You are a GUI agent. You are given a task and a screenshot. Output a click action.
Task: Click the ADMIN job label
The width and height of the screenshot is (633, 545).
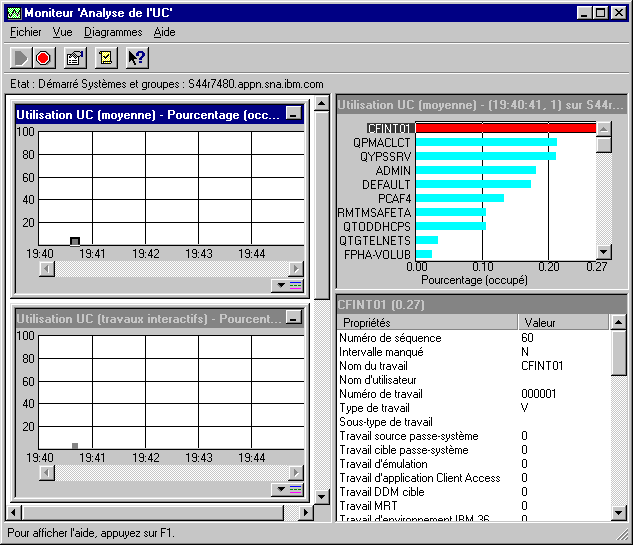coord(393,170)
